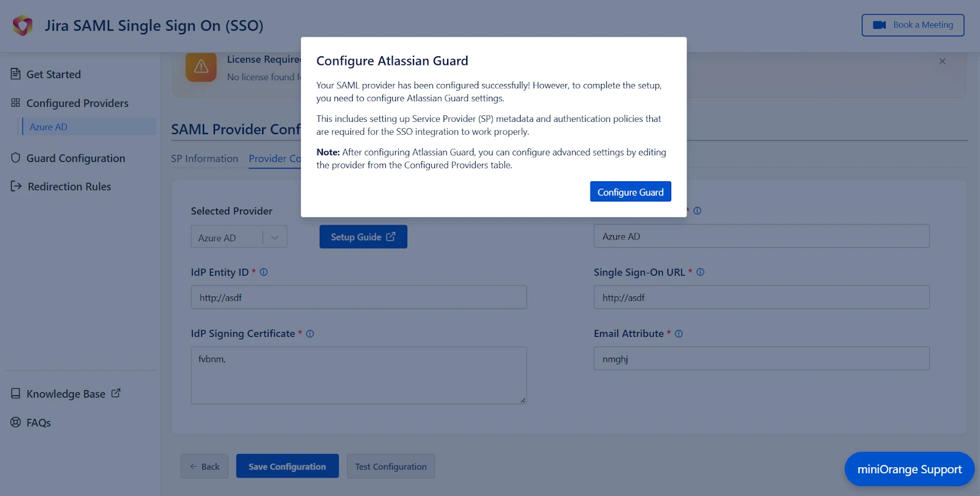Image resolution: width=980 pixels, height=496 pixels.
Task: Click the Redirection Rules arrow icon
Action: (15, 186)
